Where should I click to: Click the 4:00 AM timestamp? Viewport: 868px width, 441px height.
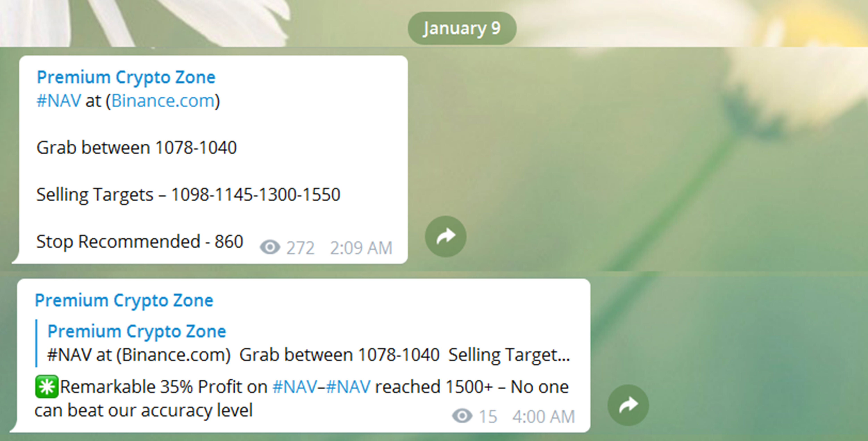pyautogui.click(x=544, y=416)
